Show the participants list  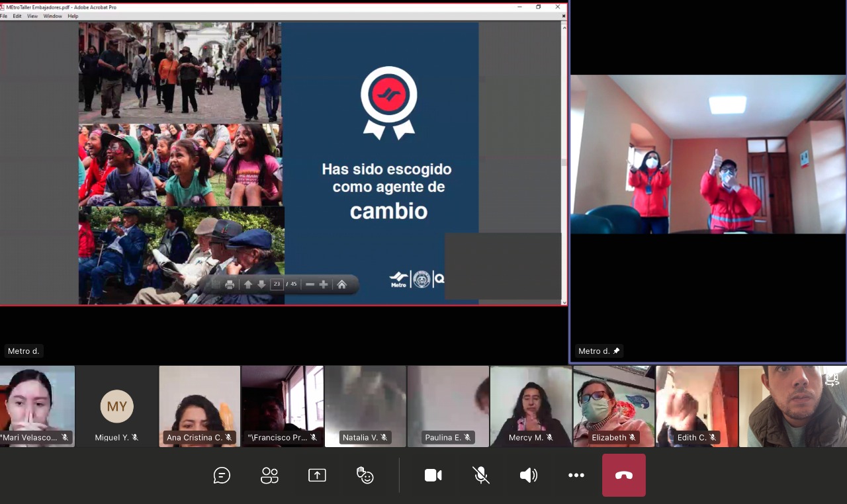pos(269,475)
